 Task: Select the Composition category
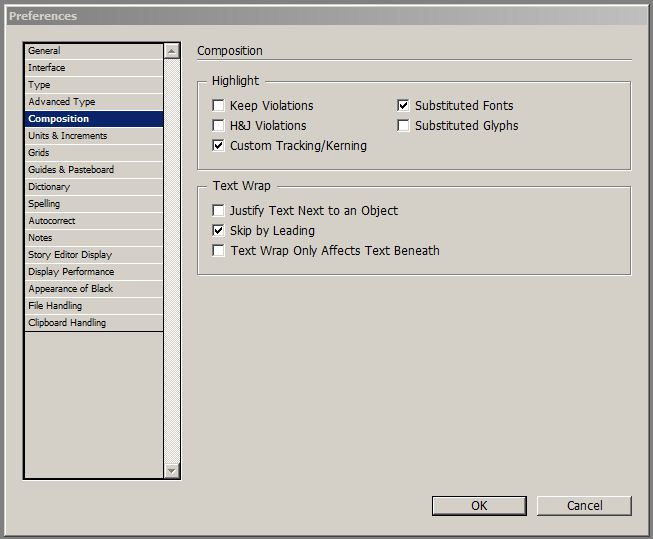click(94, 119)
